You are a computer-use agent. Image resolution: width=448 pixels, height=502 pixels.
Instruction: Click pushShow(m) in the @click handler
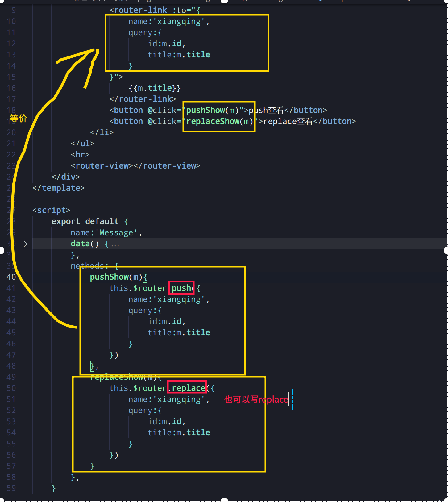tap(213, 110)
